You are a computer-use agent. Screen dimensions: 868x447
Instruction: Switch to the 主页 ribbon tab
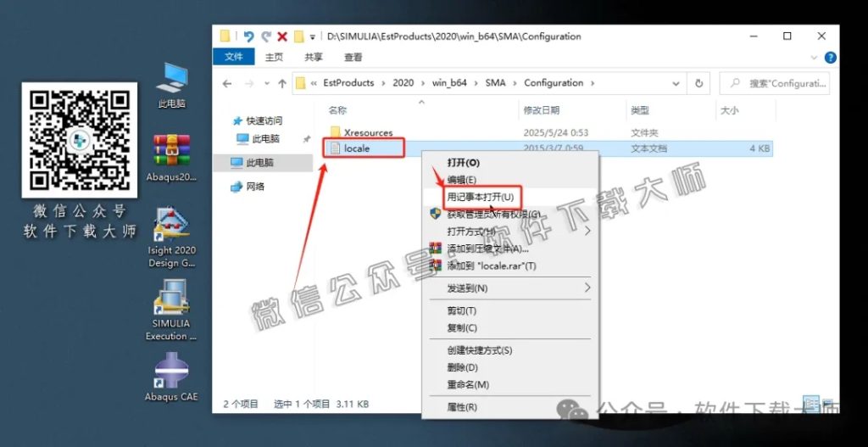(x=274, y=57)
